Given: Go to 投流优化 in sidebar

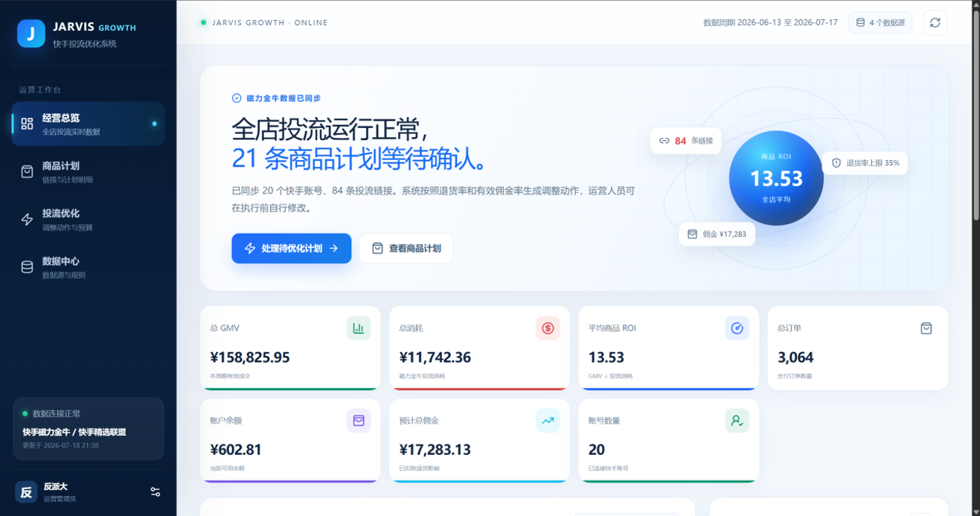Looking at the screenshot, I should pos(89,219).
